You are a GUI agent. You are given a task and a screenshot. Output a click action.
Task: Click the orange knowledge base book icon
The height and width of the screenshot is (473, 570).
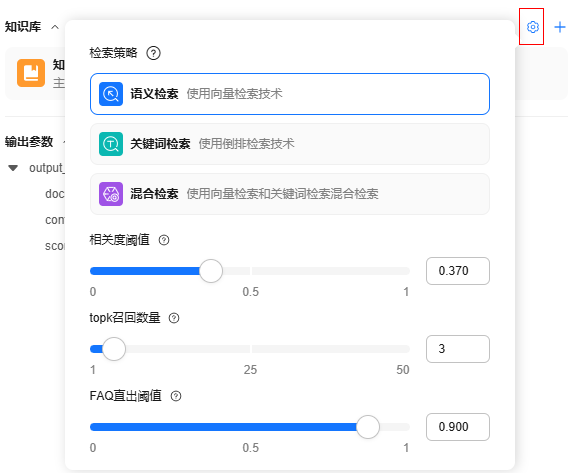[31, 73]
